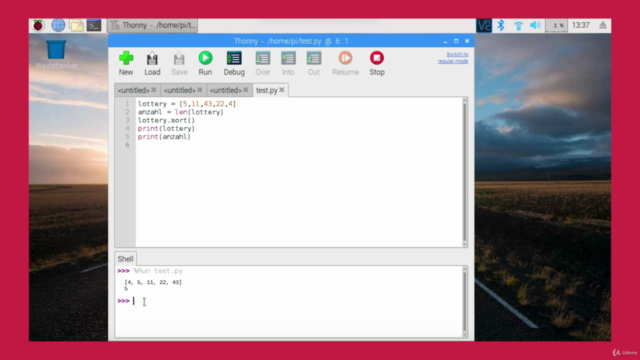Run the script with the green Run button
Screen dimensions: 640x360
point(205,63)
